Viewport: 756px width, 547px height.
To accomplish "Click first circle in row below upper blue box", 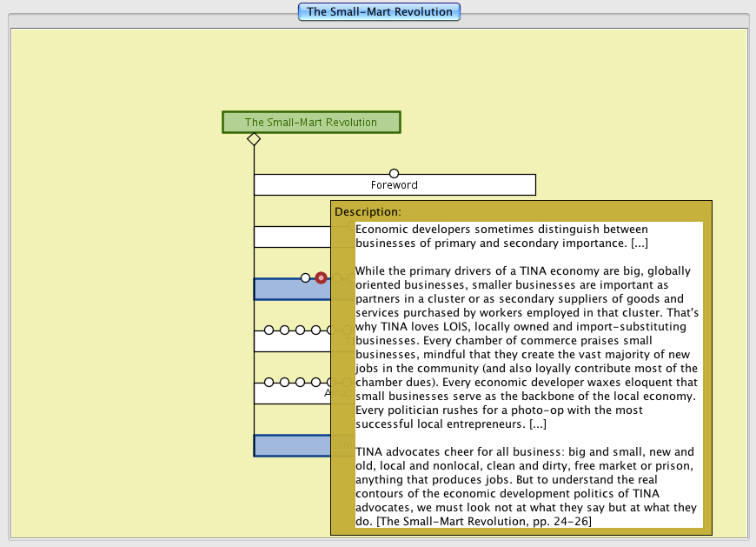I will [269, 330].
